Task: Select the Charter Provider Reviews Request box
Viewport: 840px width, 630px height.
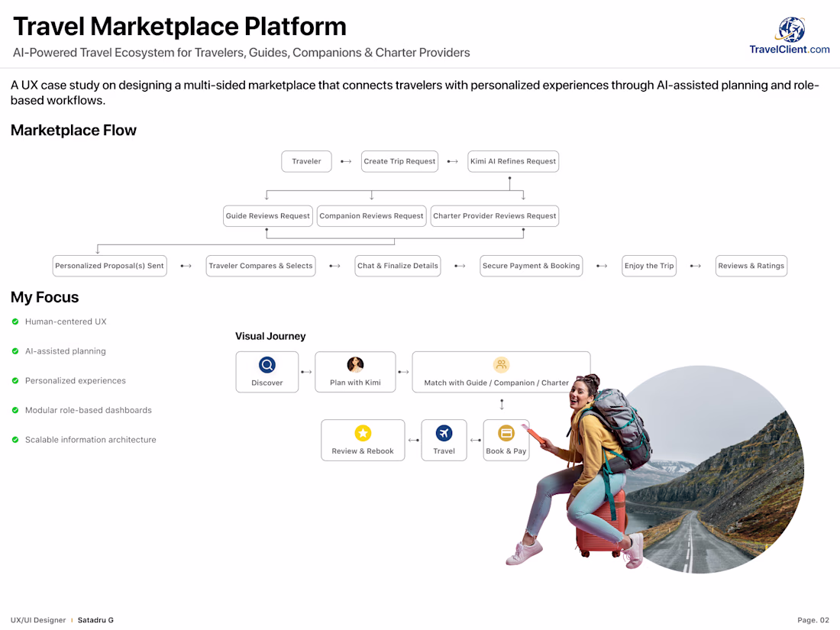Action: coord(495,216)
